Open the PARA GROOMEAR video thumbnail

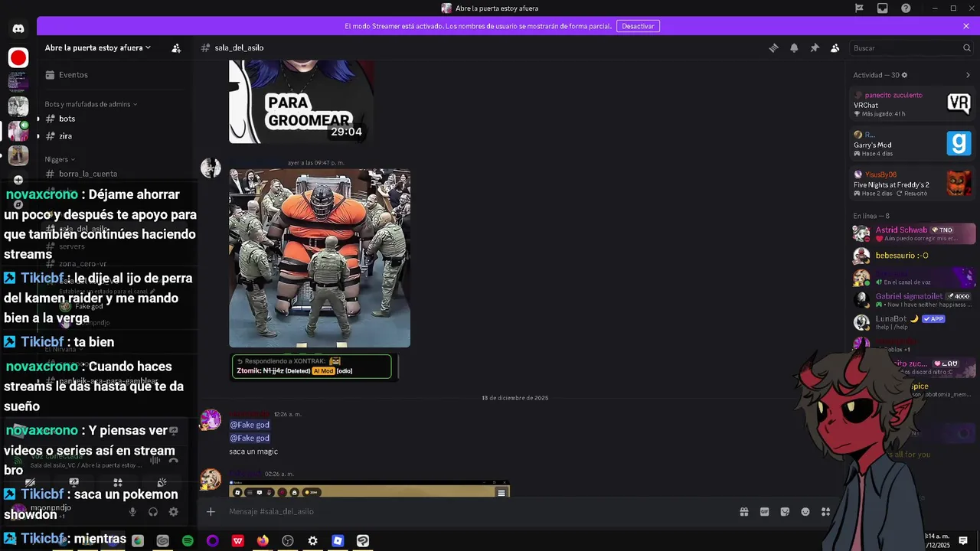coord(301,102)
